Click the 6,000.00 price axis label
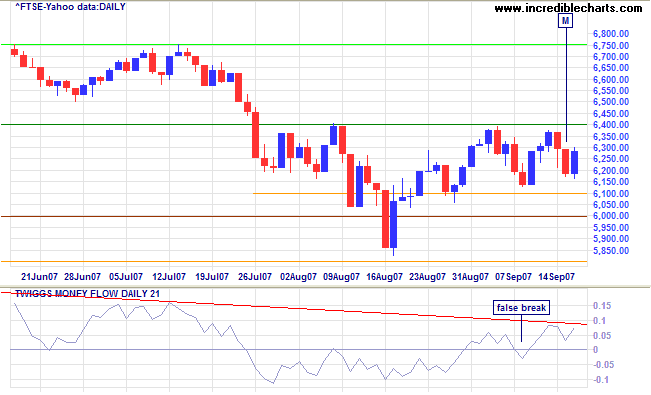Image resolution: width=651 pixels, height=395 pixels. click(x=611, y=216)
